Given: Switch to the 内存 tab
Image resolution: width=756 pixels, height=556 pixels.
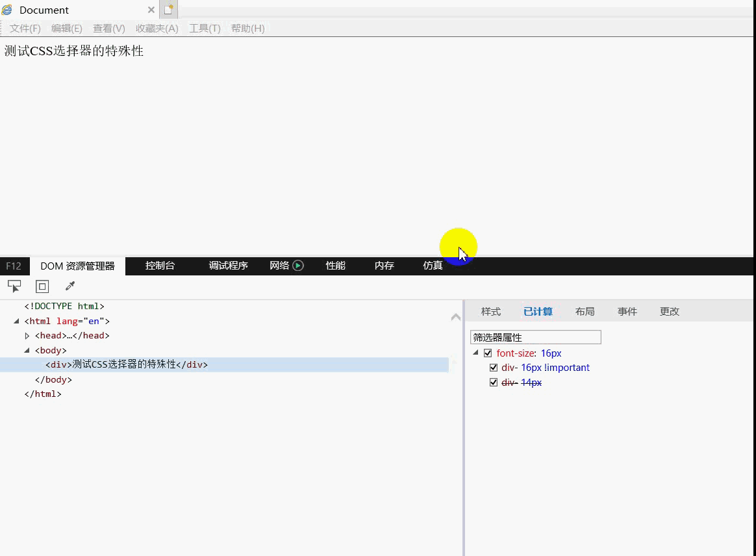Looking at the screenshot, I should coord(384,265).
